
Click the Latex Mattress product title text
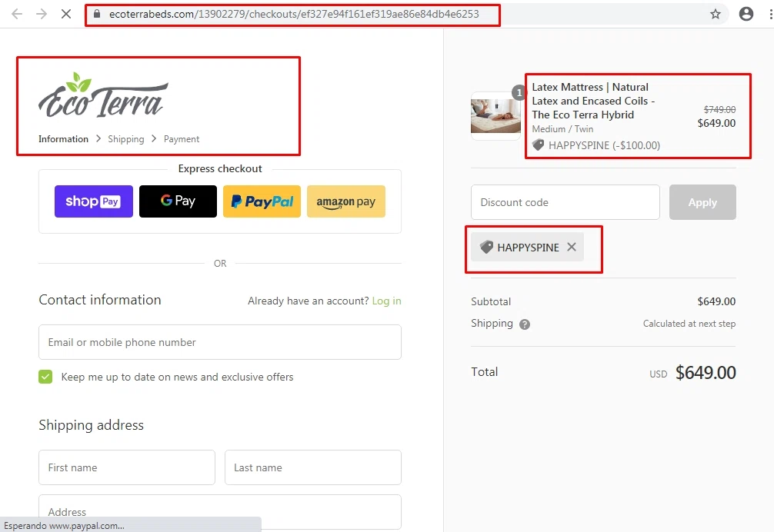593,101
